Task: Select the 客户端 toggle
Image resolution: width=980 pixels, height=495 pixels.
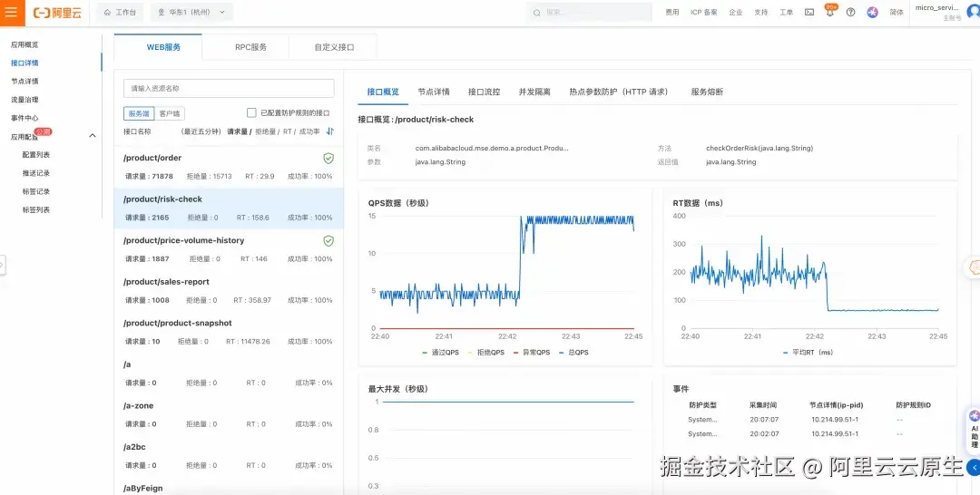Action: (170, 113)
